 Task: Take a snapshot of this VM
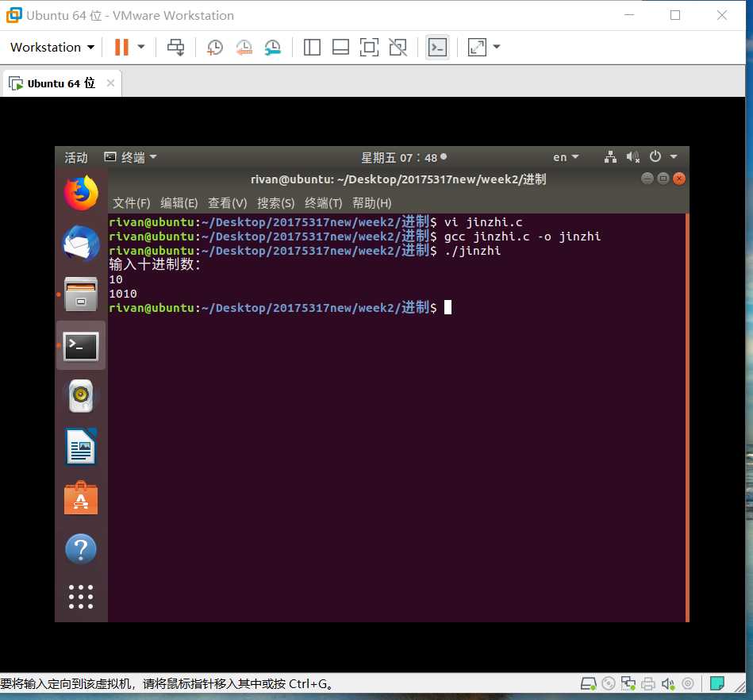pyautogui.click(x=215, y=47)
